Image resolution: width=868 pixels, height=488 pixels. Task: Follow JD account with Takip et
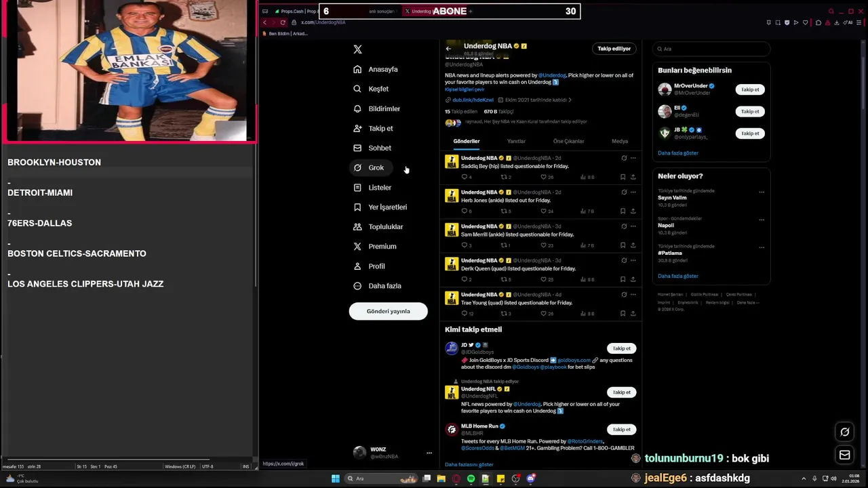pyautogui.click(x=622, y=348)
